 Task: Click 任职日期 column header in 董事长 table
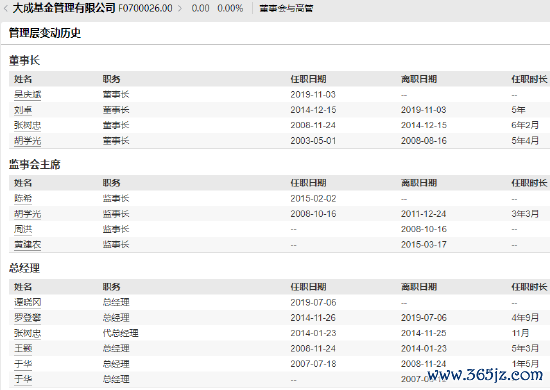(x=308, y=79)
